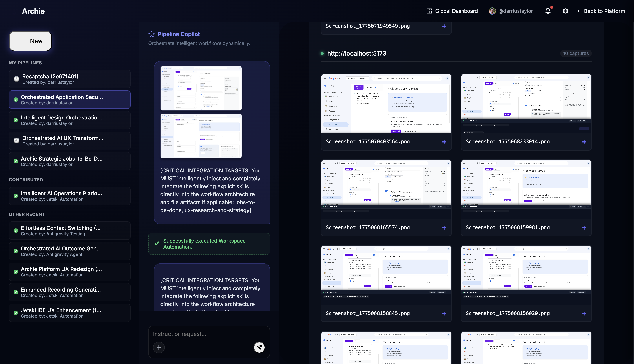Open settings gear in header
Image resolution: width=634 pixels, height=364 pixels.
566,11
